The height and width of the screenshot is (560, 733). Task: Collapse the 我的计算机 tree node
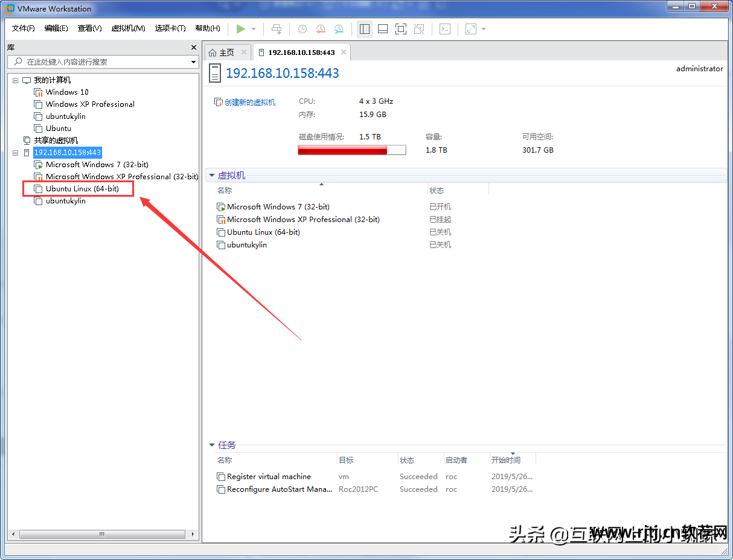[x=15, y=80]
